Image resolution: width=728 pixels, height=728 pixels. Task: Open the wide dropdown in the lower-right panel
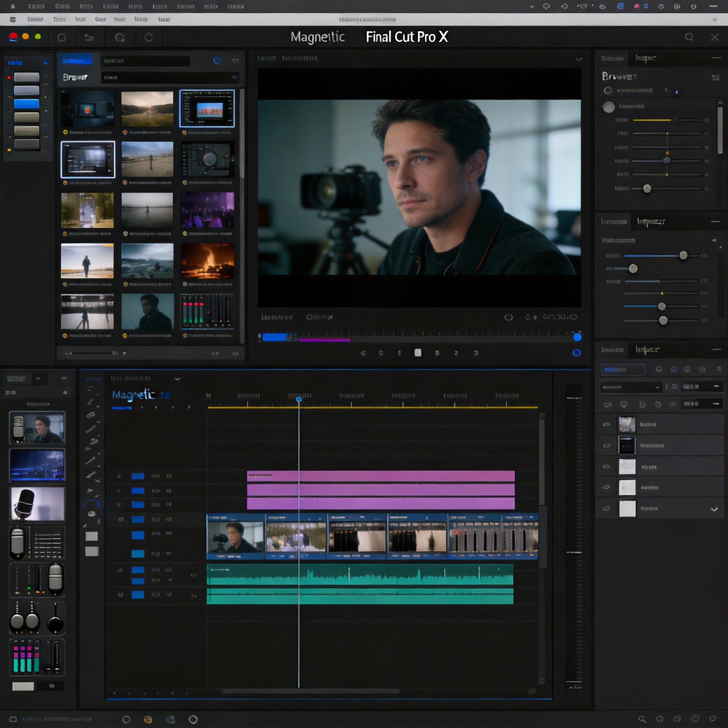point(631,387)
